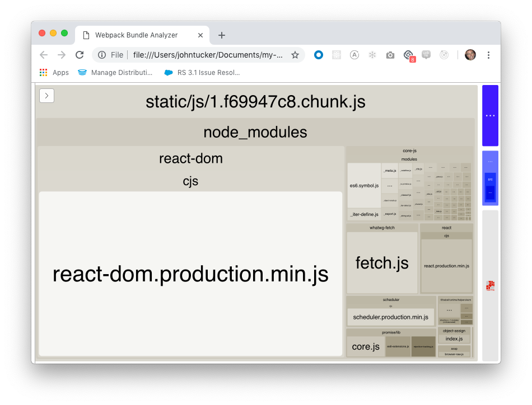Select the cjs folder under react-dom
The image size is (532, 405).
[190, 181]
